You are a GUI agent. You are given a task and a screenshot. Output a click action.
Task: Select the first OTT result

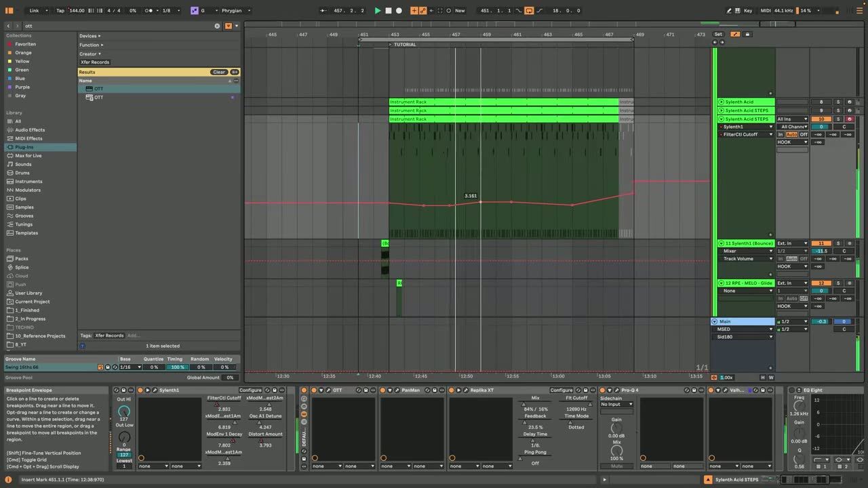pos(159,89)
